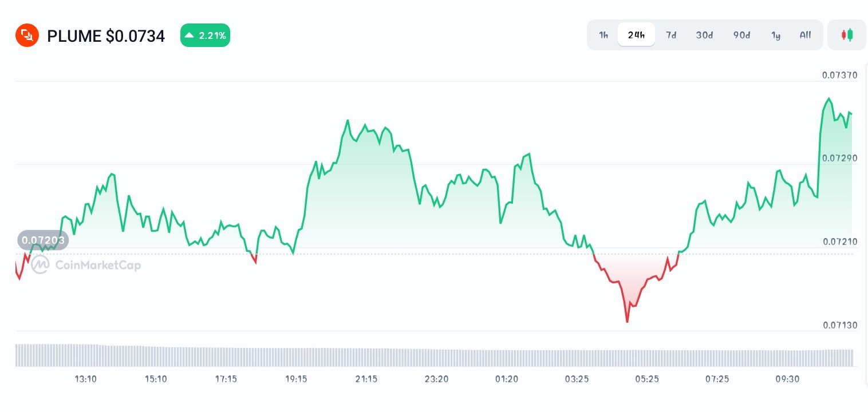Click the 0.07130 axis price label

(x=839, y=325)
